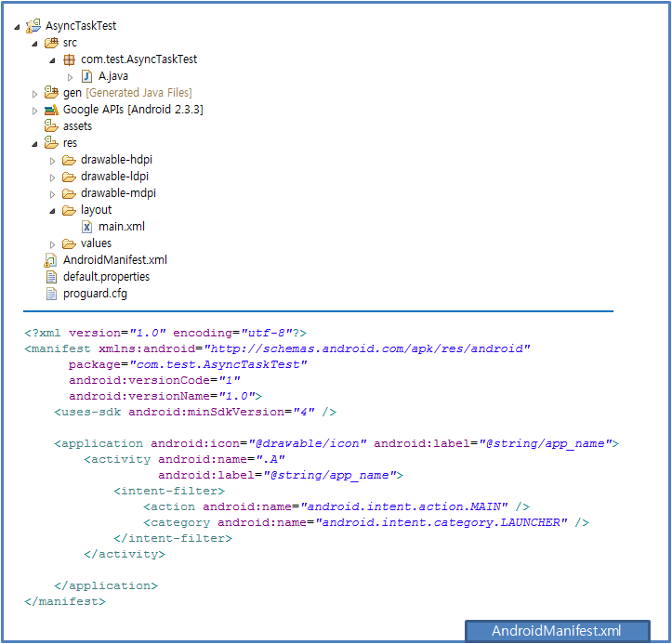The image size is (672, 644).
Task: Select the values folder label
Action: (96, 243)
